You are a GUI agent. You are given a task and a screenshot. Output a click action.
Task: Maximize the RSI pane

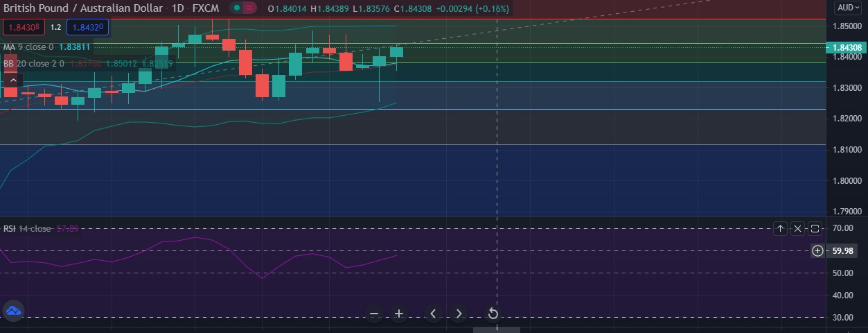click(x=815, y=228)
